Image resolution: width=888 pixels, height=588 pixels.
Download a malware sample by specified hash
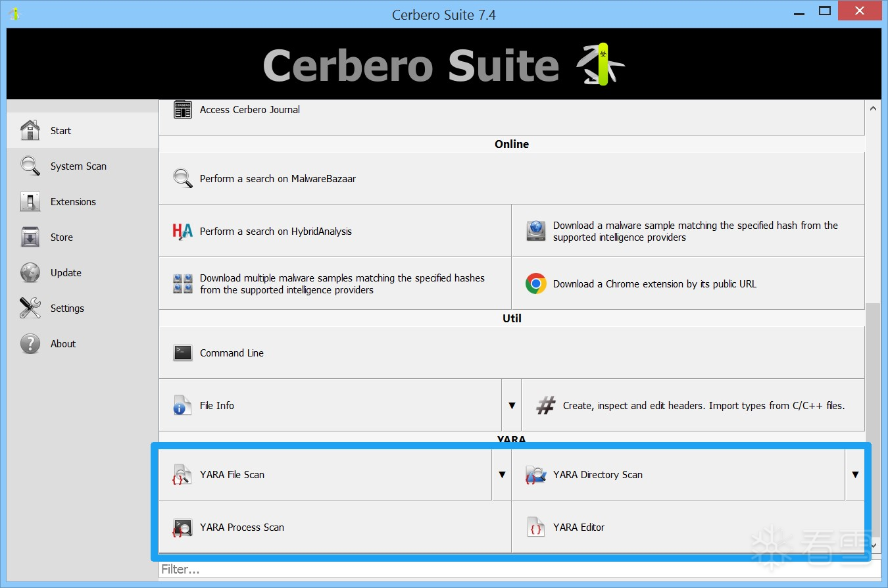[x=688, y=231]
